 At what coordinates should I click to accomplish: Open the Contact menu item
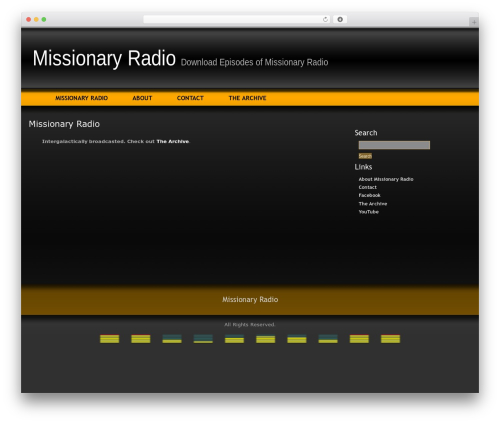tap(190, 98)
